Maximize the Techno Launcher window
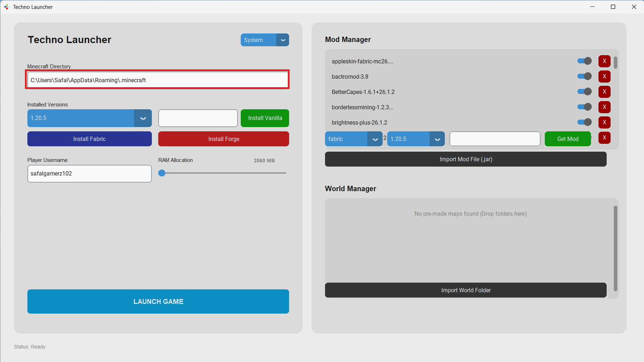644x362 pixels. [x=613, y=7]
